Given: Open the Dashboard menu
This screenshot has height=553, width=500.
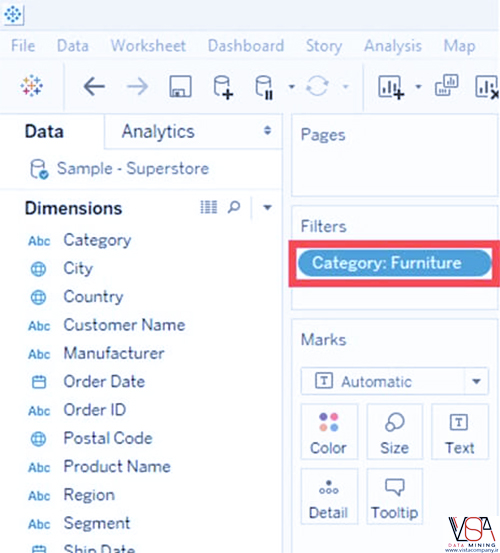Looking at the screenshot, I should [246, 45].
